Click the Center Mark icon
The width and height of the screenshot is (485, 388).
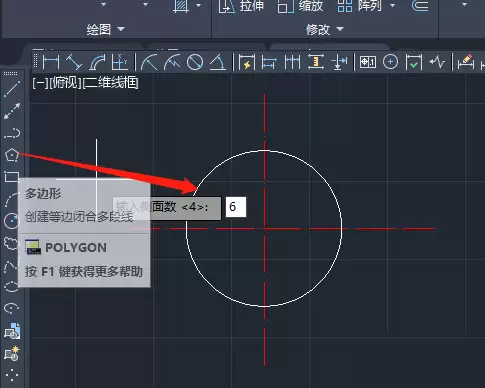click(390, 62)
